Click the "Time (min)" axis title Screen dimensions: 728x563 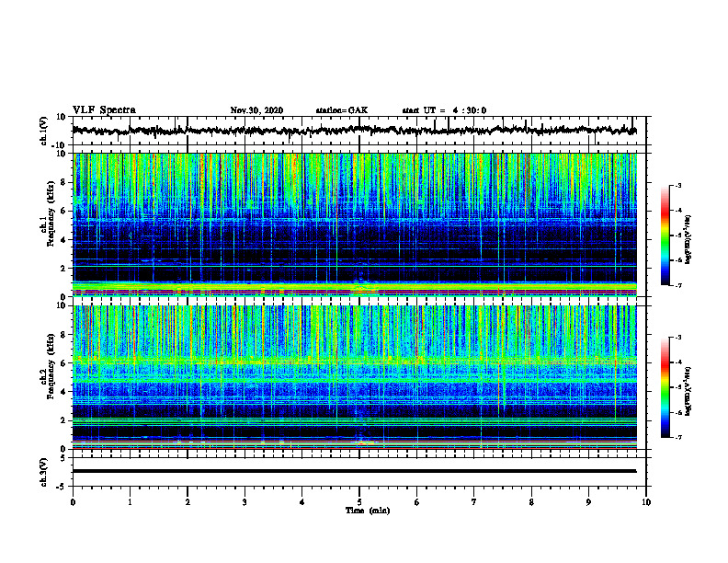point(368,511)
